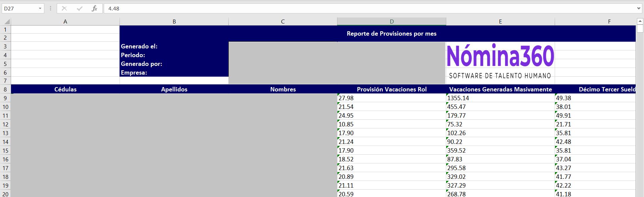Click cell with value 49.91
The height and width of the screenshot is (197, 644).
tap(595, 116)
